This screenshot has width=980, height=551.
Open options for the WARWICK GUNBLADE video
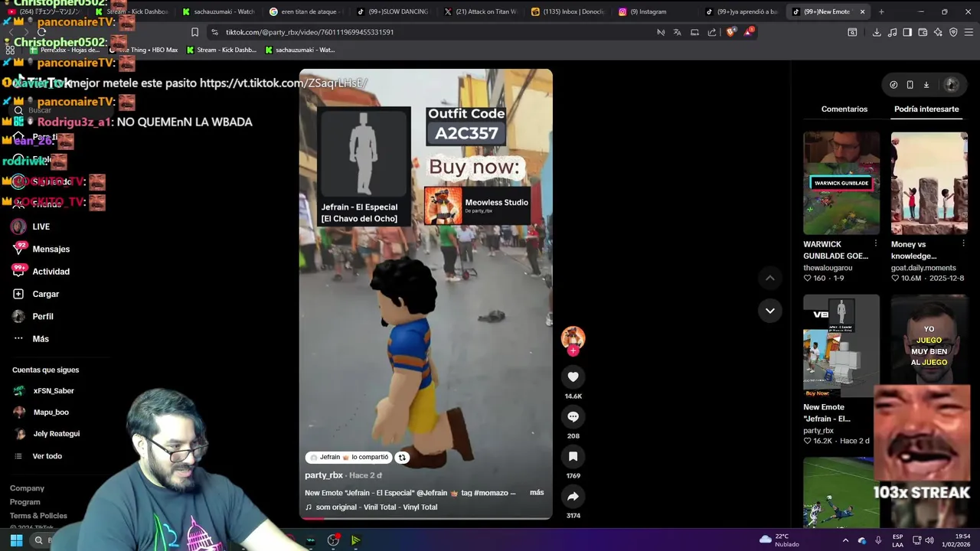[x=875, y=244]
